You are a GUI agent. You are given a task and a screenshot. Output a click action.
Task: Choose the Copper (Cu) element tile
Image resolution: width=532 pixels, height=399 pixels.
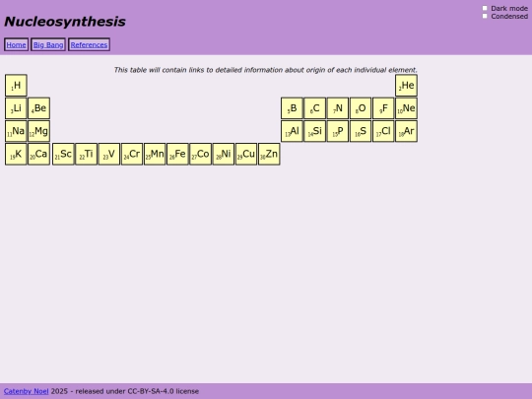[246, 154]
